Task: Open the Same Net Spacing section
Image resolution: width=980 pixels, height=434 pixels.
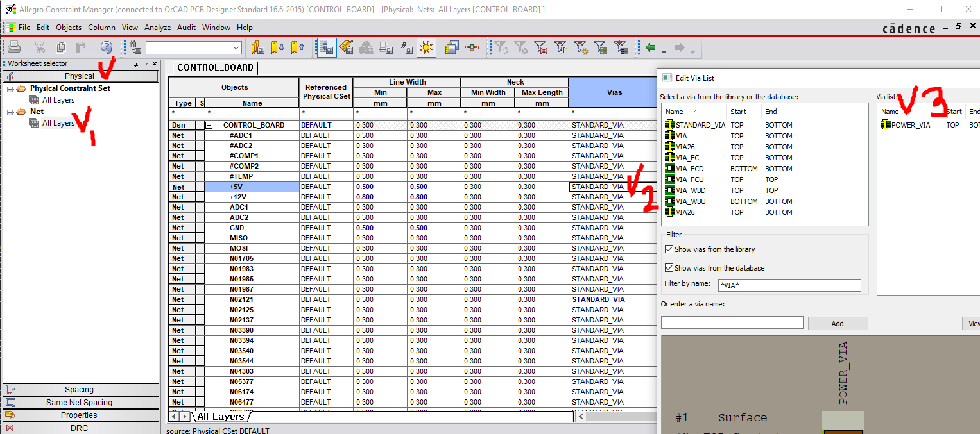Action: pos(80,403)
